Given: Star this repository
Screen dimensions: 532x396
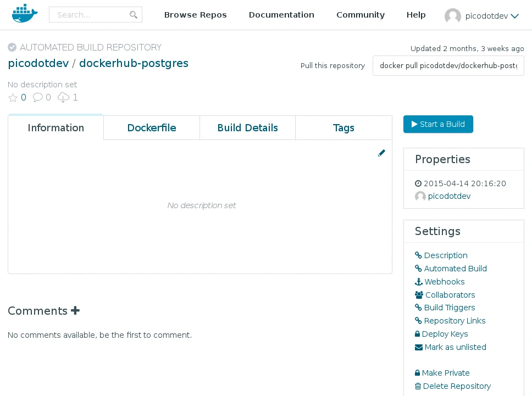Looking at the screenshot, I should click(x=13, y=98).
